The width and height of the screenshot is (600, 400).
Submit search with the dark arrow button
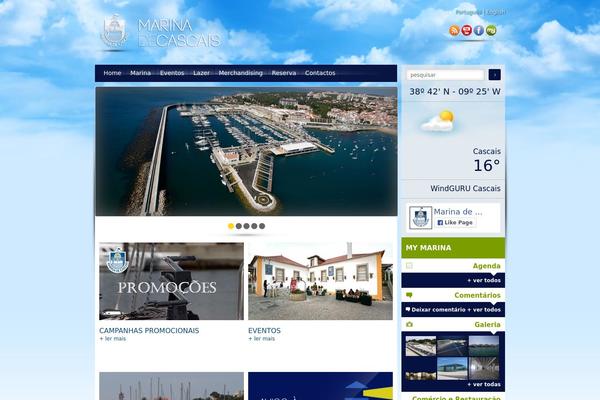coord(494,75)
